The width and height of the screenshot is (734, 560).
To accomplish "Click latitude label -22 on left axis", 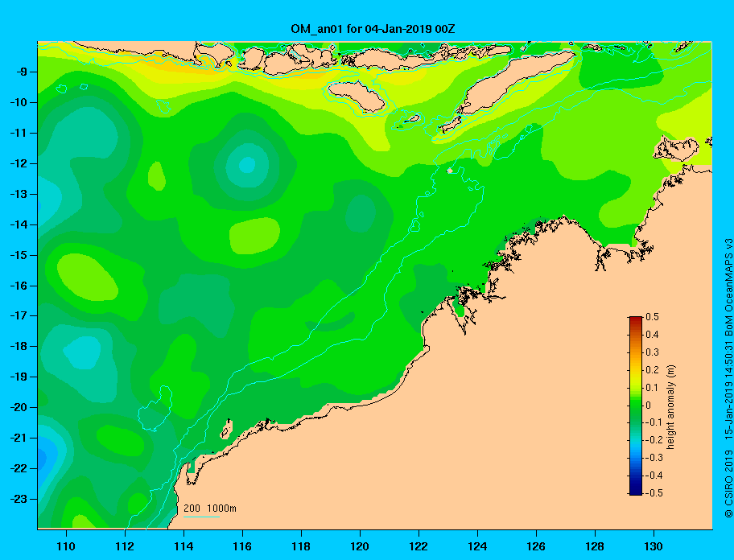I will click(x=18, y=468).
